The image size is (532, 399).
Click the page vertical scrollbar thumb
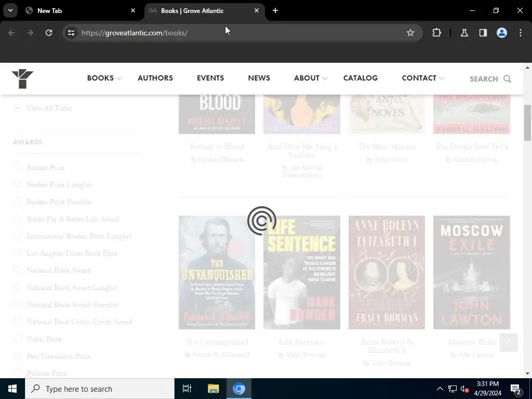coord(527,123)
